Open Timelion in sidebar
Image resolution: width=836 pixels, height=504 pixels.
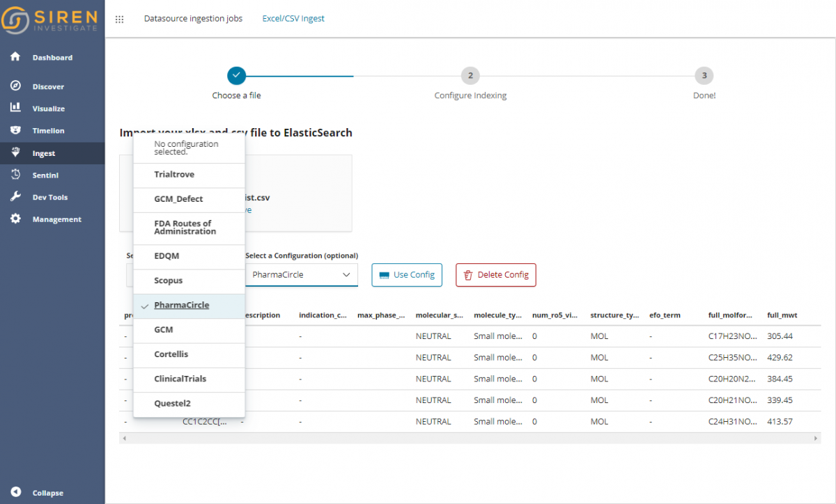point(48,131)
